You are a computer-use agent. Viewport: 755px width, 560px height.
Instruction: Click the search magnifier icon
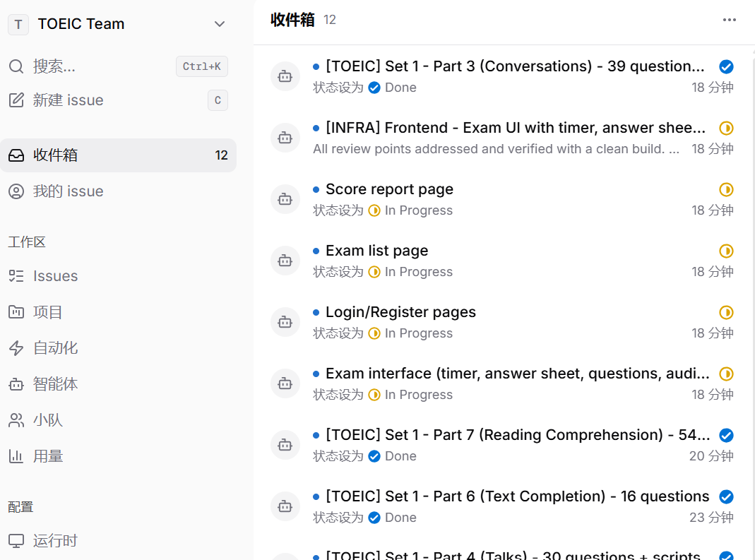click(16, 66)
